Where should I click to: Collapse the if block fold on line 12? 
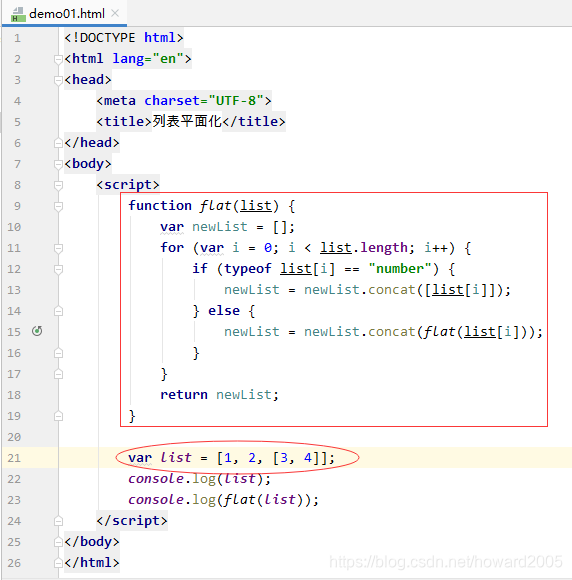point(58,269)
